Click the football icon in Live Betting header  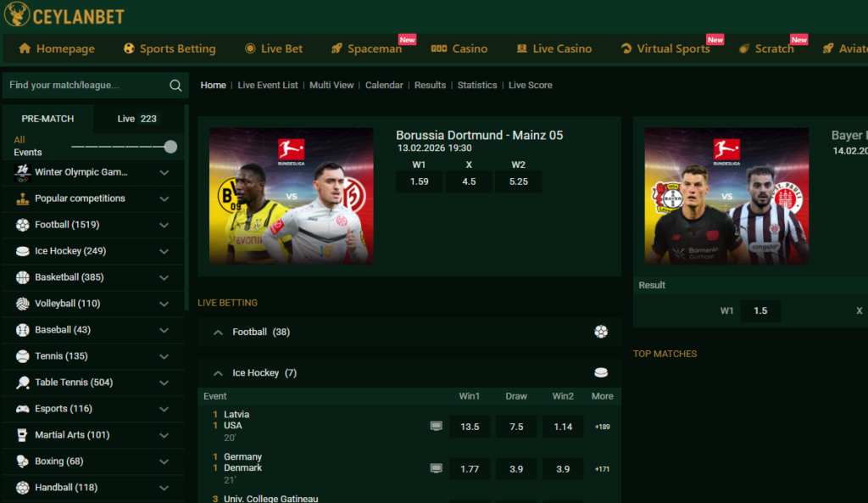[601, 332]
